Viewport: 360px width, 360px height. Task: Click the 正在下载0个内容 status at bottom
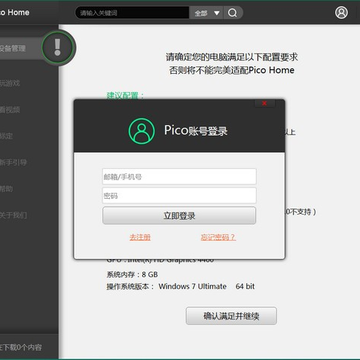click(21, 347)
